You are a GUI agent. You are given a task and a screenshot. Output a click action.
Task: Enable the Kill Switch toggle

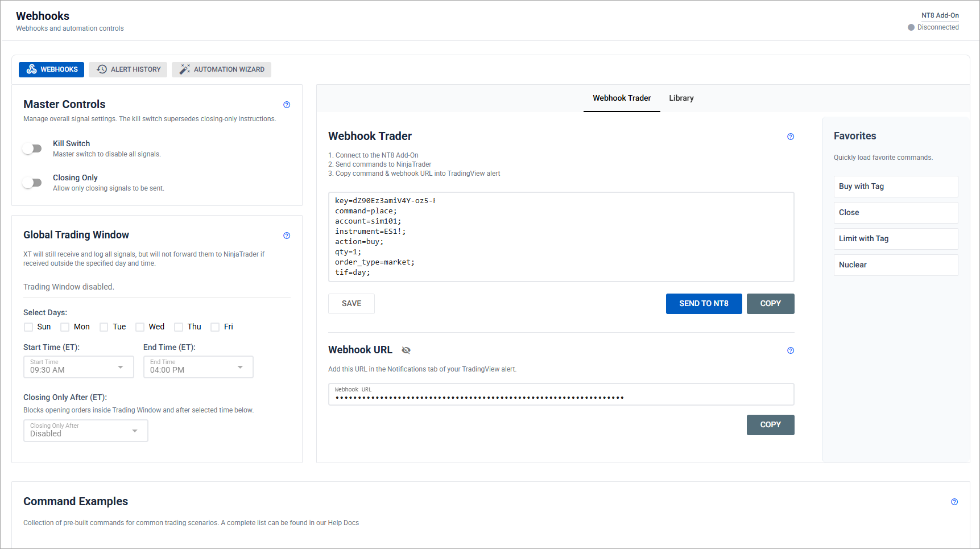click(x=32, y=148)
